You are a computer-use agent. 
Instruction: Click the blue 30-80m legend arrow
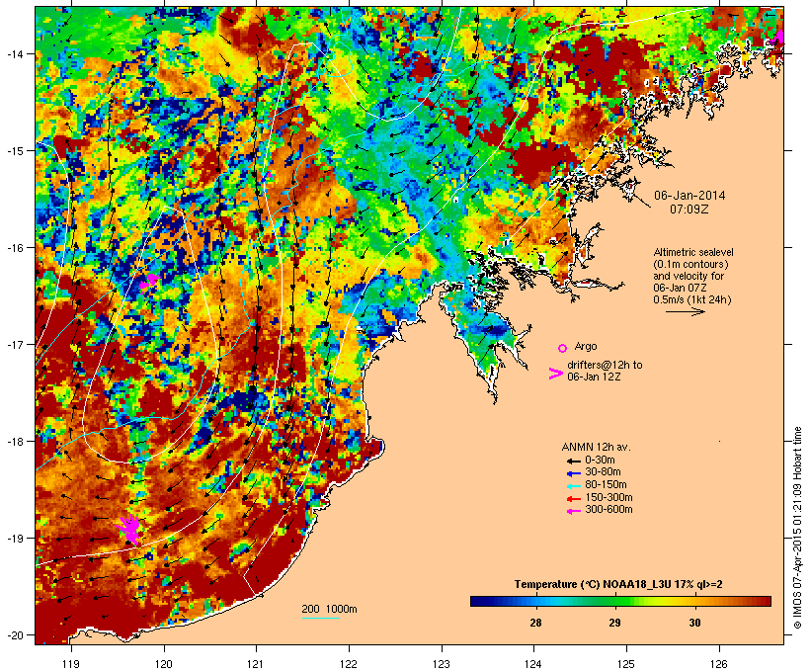[x=573, y=473]
